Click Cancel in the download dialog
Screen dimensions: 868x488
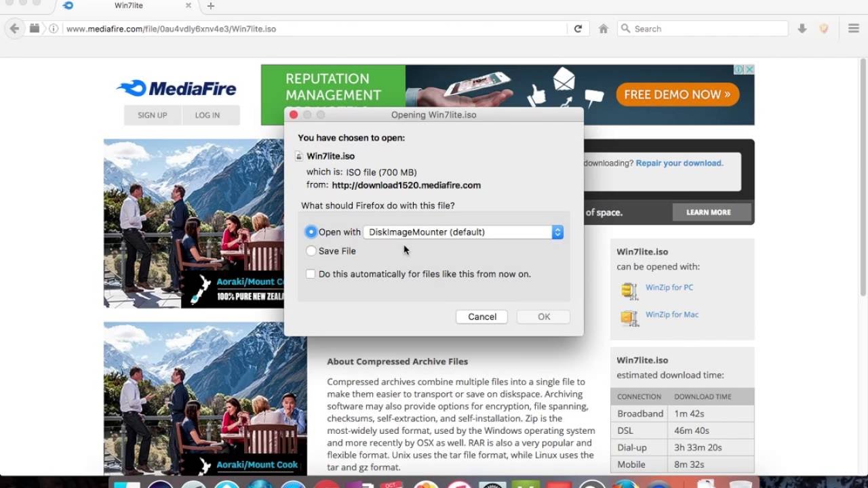(482, 317)
